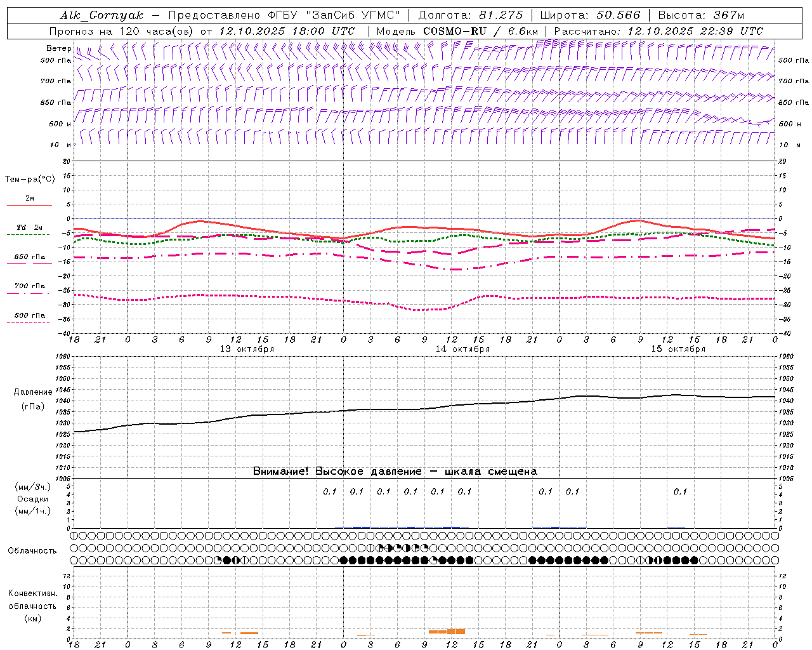Click the Облачность cloud cover label
The width and height of the screenshot is (812, 650).
coord(32,550)
